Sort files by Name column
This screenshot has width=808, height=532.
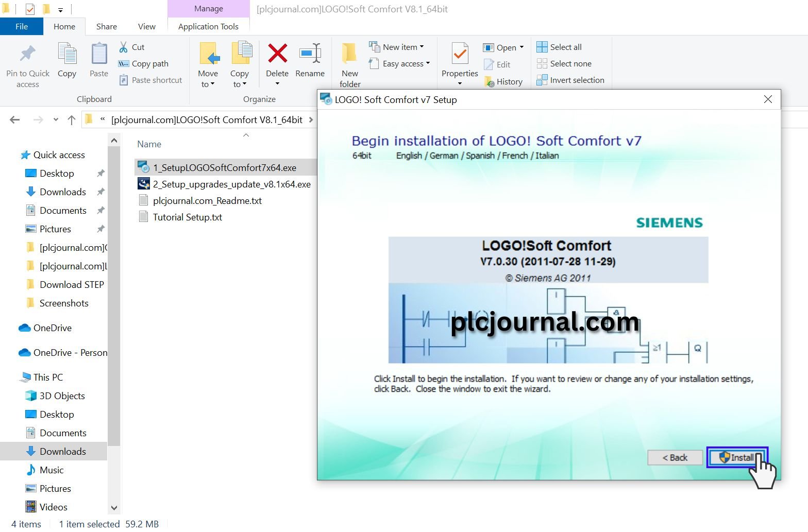(x=149, y=144)
